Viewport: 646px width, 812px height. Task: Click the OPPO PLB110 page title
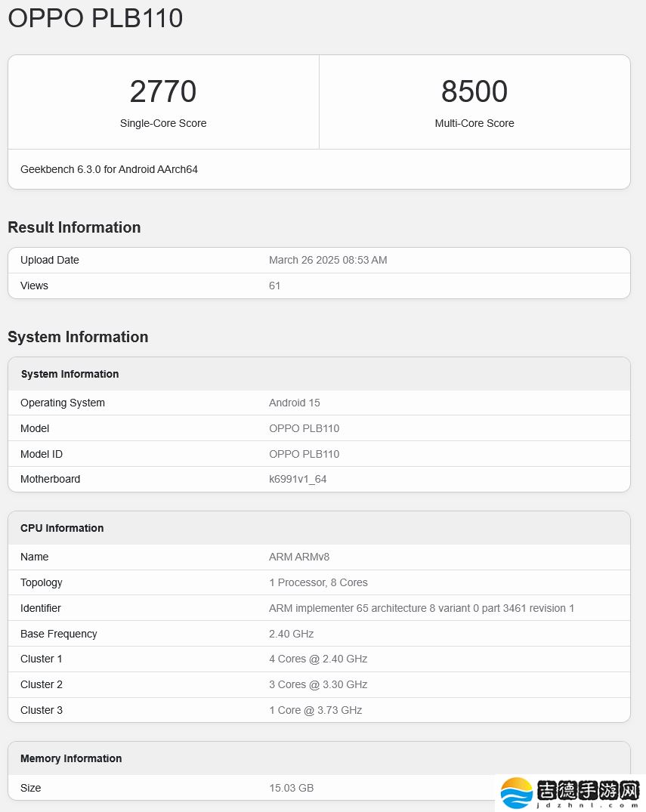95,18
